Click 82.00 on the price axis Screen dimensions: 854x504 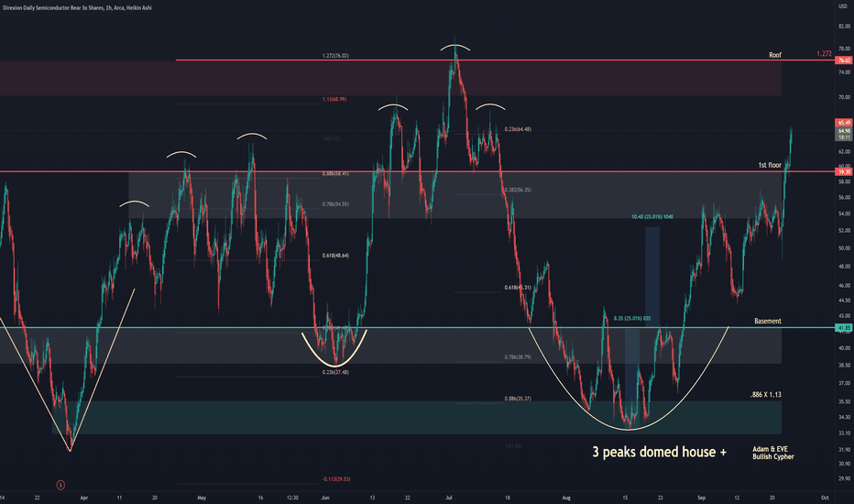pyautogui.click(x=844, y=27)
